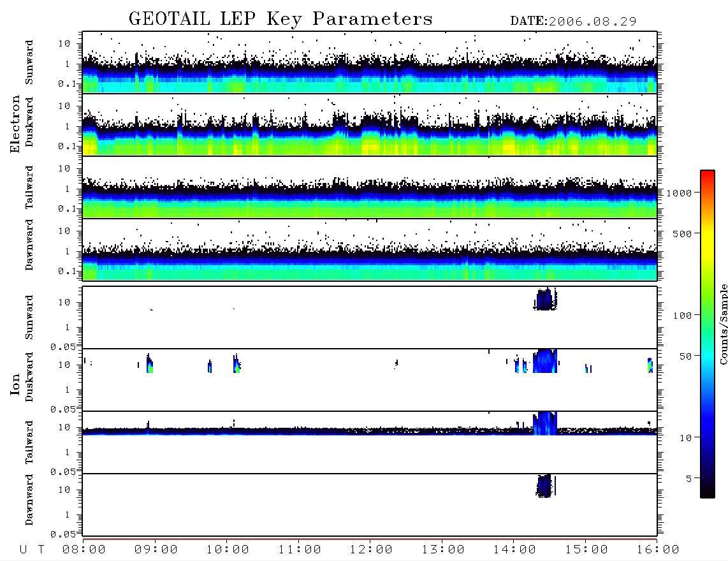Select the Ion Dawnward panel label
Image resolution: width=728 pixels, height=561 pixels.
pos(29,500)
